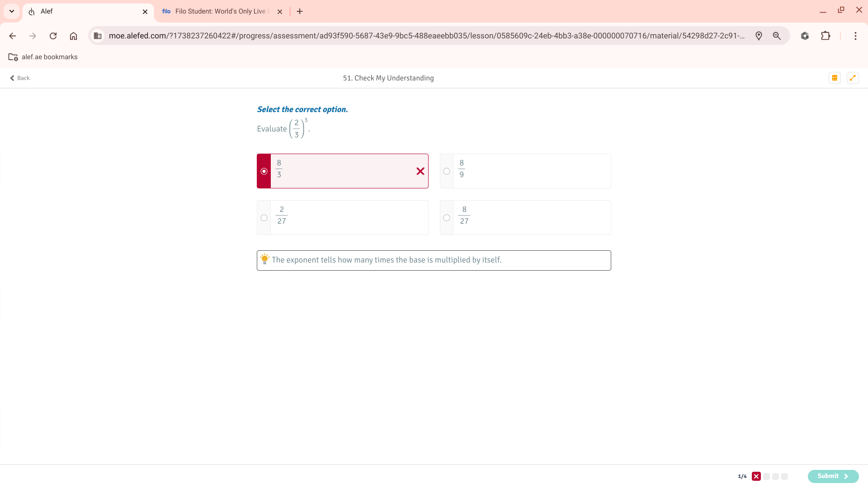
Task: Click the URL address bar field
Action: coord(425,36)
